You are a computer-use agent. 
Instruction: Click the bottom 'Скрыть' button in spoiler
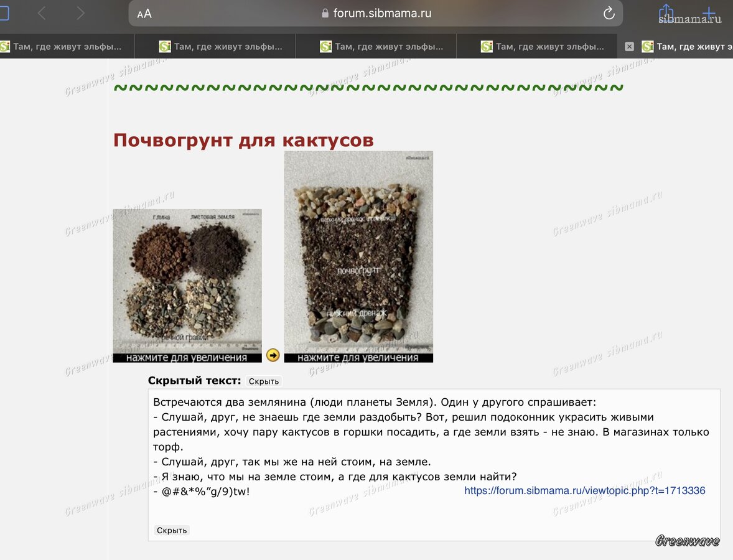point(172,531)
